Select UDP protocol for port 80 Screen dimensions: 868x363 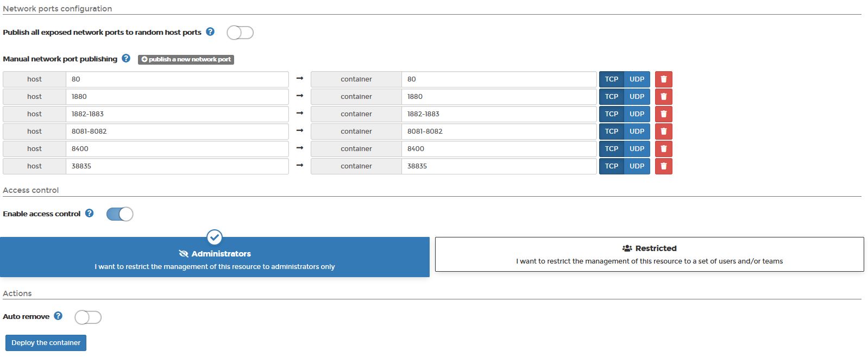637,79
